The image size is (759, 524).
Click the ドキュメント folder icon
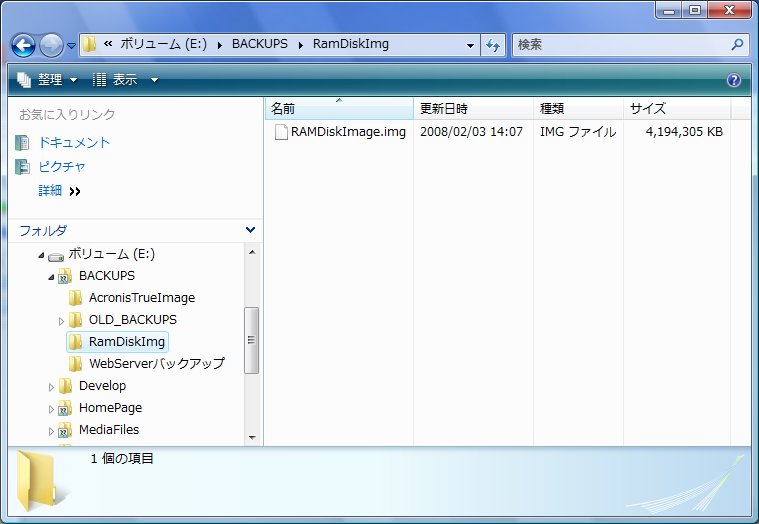point(22,142)
